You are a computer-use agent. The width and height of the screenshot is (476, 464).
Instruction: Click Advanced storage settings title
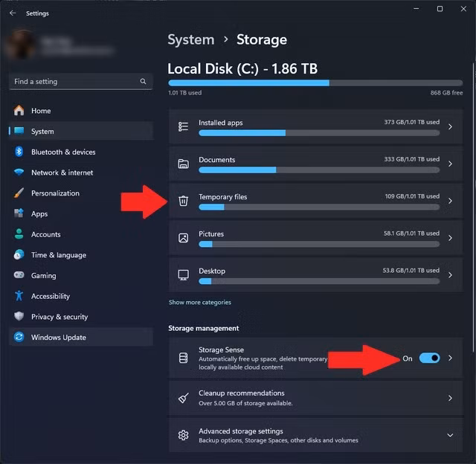(241, 431)
